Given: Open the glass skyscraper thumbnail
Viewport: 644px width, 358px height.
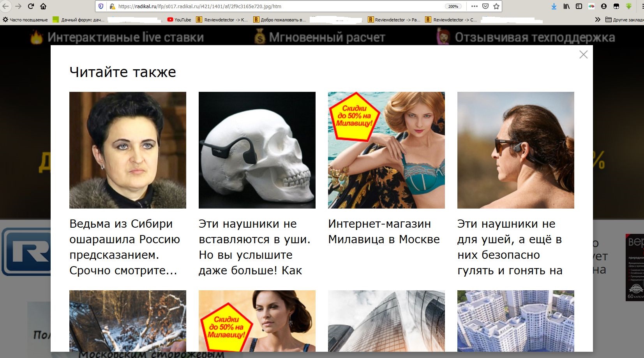Looking at the screenshot, I should (386, 321).
